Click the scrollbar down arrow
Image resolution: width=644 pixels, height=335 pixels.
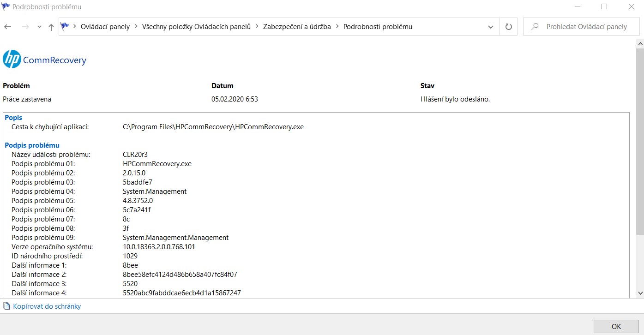click(640, 293)
